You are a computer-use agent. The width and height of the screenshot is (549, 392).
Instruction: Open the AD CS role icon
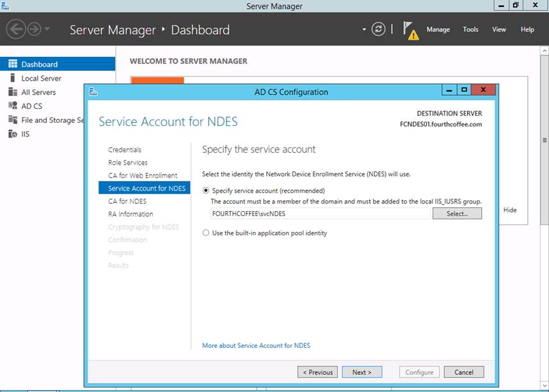coord(13,106)
